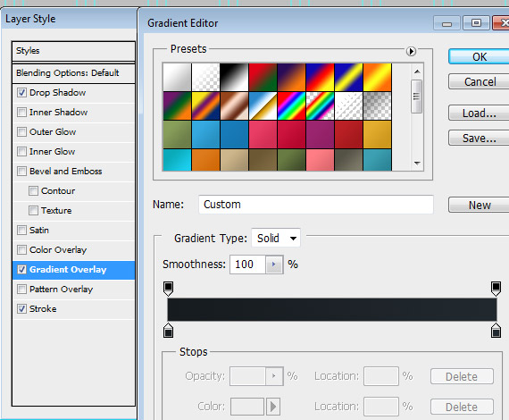Enable the Bevel and Emboss checkbox
This screenshot has height=420, width=509.
21,172
